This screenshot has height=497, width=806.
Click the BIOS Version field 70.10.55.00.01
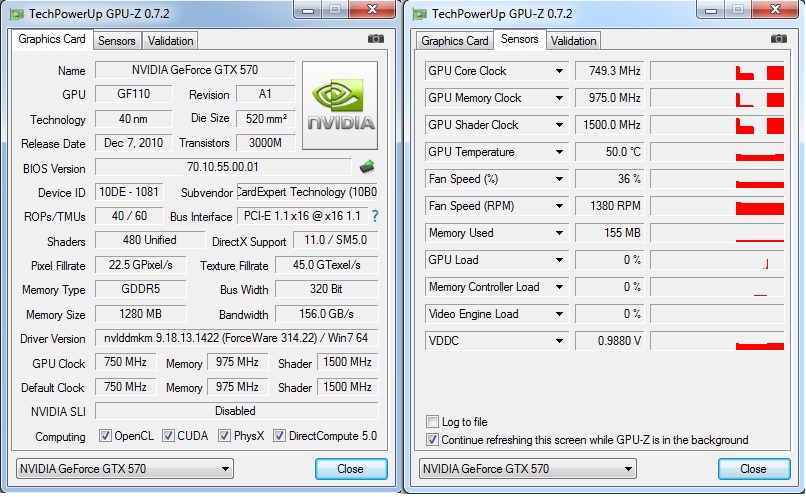pos(223,167)
